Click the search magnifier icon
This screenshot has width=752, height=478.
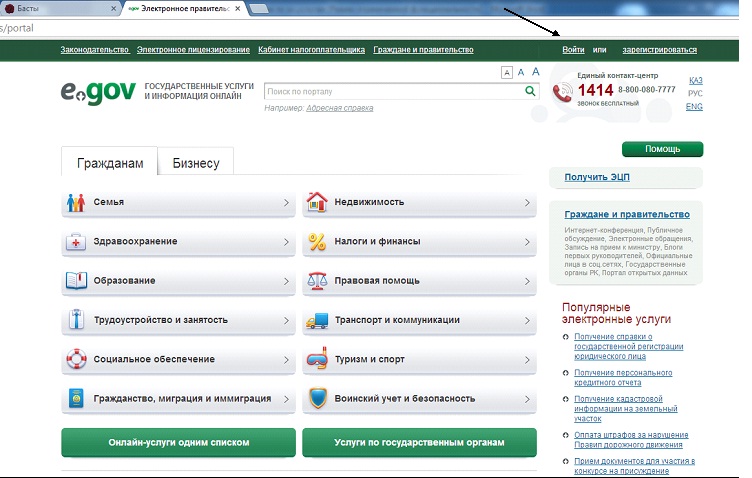pos(531,91)
